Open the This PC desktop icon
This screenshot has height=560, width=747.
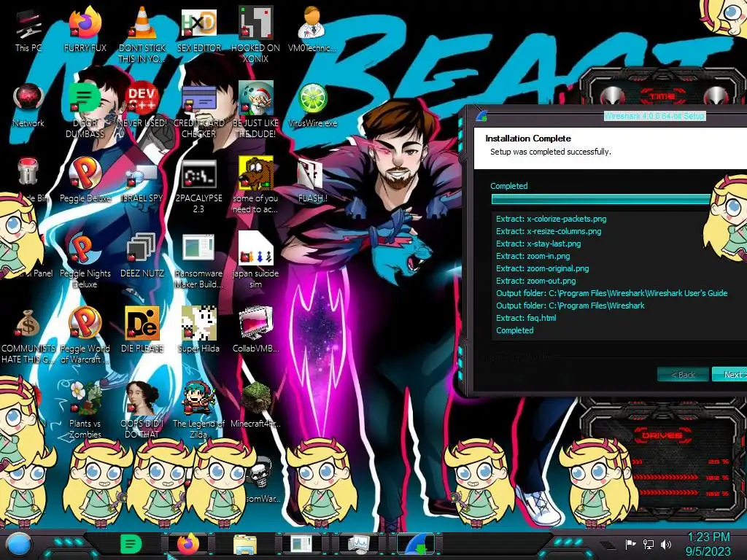(28, 28)
